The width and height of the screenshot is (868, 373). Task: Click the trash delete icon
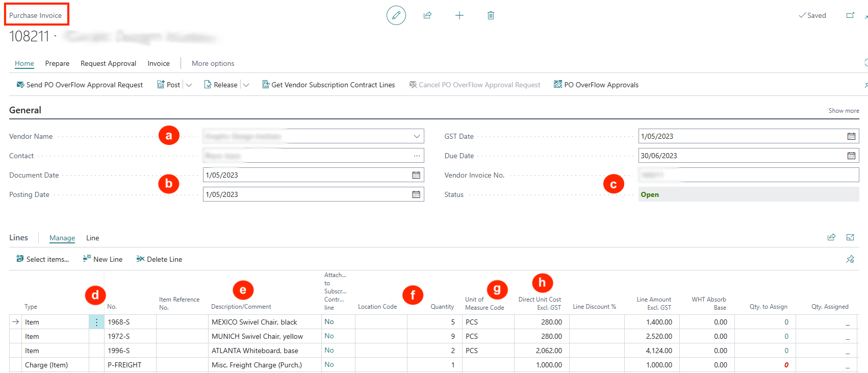pos(491,15)
